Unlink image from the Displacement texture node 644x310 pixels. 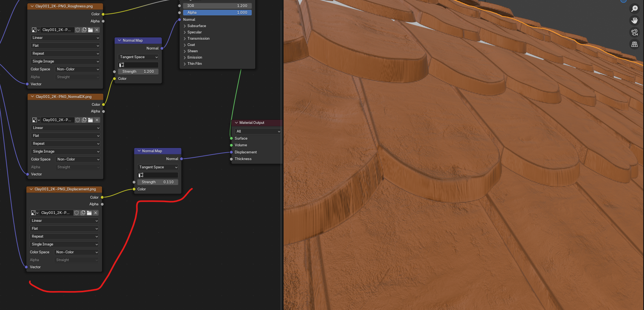point(95,213)
